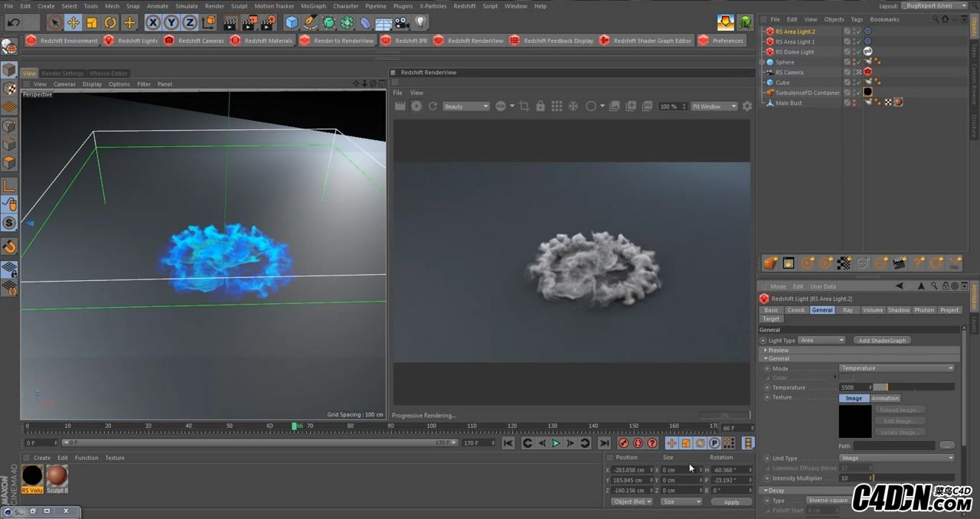Refresh the RenderView render
980x519 pixels.
433,106
